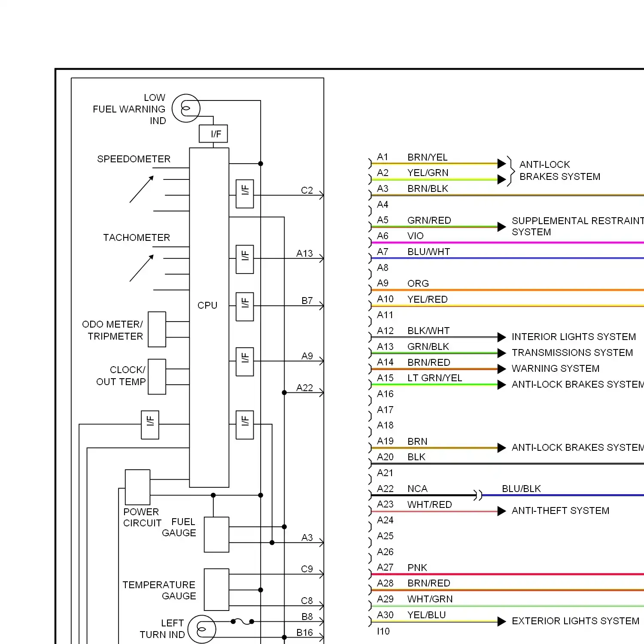This screenshot has width=644, height=644.
Task: Click the SPEEDOMETER needle arrow
Action: (142, 189)
